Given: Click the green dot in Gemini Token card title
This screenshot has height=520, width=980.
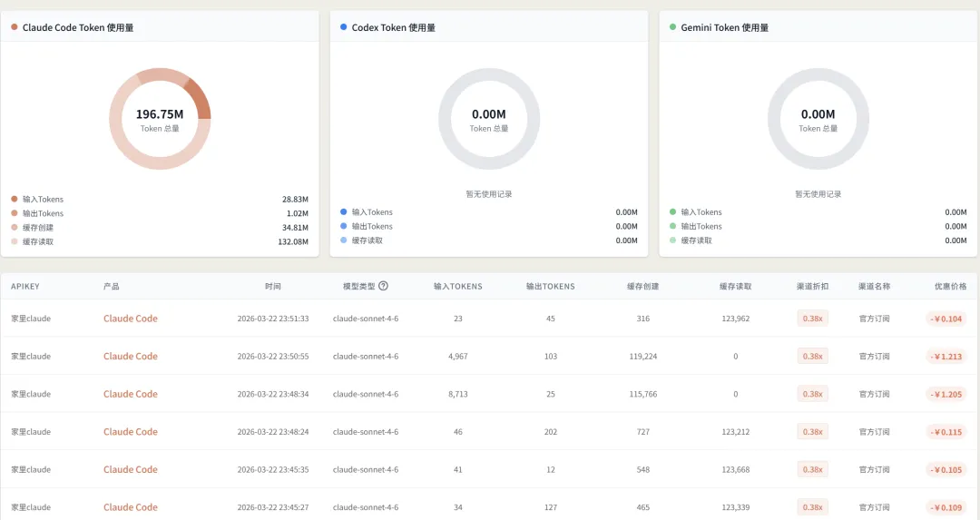Looking at the screenshot, I should tap(672, 27).
